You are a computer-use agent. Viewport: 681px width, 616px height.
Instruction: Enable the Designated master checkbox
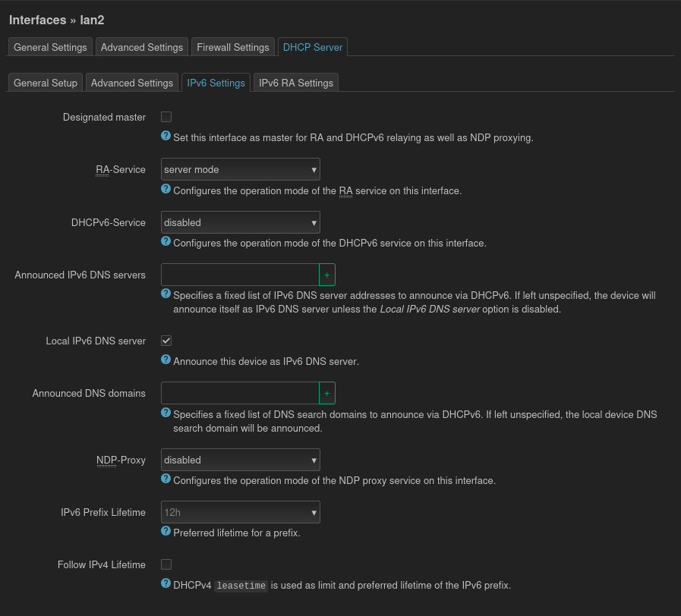coord(166,117)
